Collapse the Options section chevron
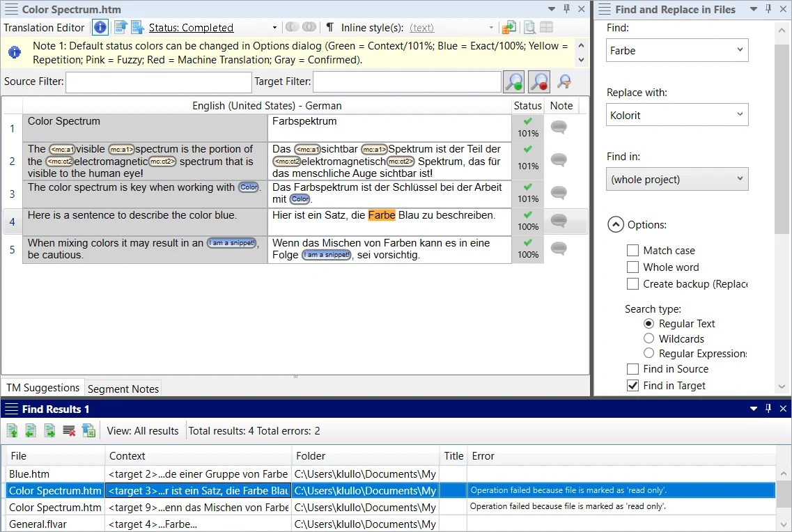This screenshot has height=532, width=792. pyautogui.click(x=616, y=224)
